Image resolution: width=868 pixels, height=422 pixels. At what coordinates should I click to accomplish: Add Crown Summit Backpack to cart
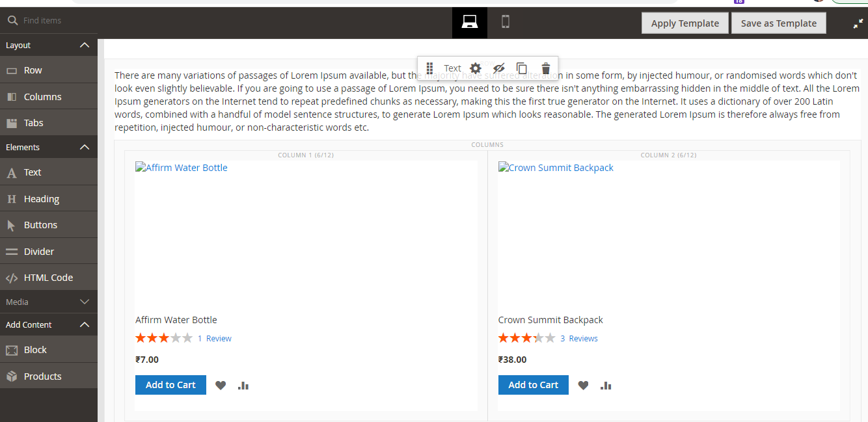pyautogui.click(x=534, y=385)
